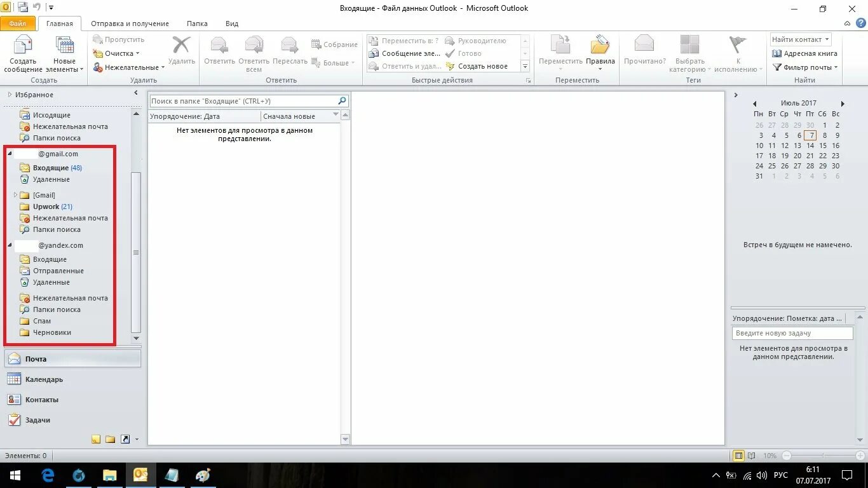Viewport: 868px width, 488px height.
Task: Open the Upwork (21) folder
Action: [x=46, y=207]
